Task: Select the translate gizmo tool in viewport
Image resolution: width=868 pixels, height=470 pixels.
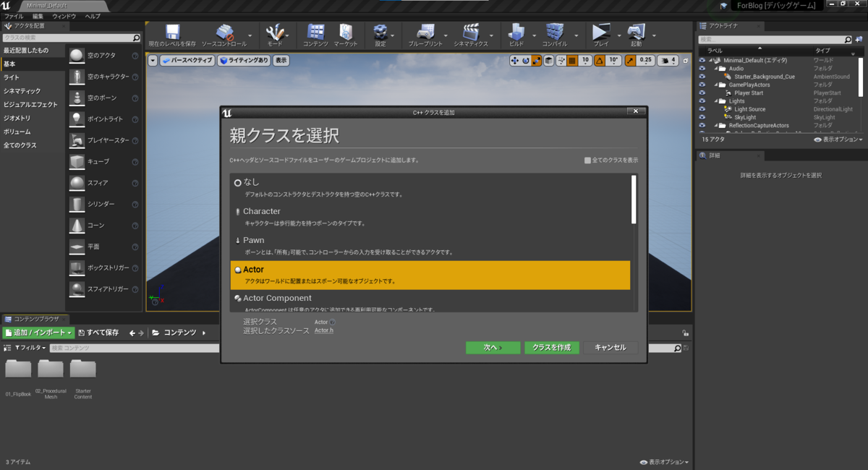Action: pos(515,61)
